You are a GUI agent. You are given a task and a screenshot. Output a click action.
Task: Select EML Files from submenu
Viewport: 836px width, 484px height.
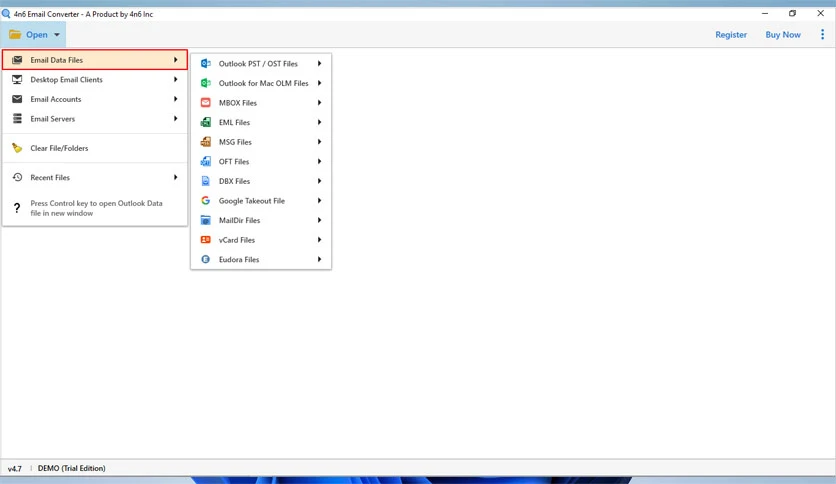click(x=261, y=122)
